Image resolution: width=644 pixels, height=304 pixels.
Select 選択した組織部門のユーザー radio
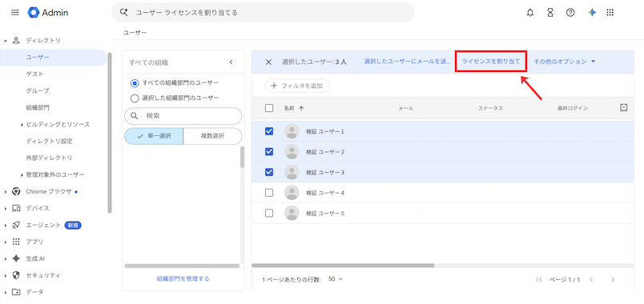point(135,98)
